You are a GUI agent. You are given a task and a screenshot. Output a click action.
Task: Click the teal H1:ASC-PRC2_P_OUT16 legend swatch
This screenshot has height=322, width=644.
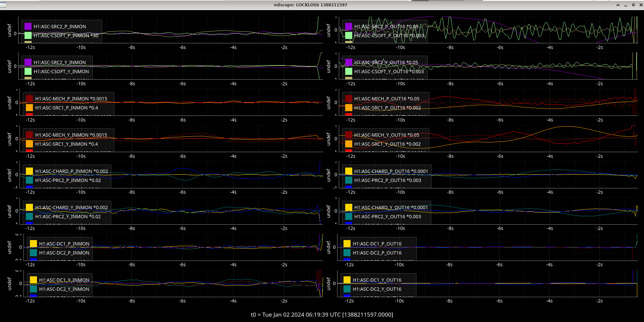[x=349, y=180]
